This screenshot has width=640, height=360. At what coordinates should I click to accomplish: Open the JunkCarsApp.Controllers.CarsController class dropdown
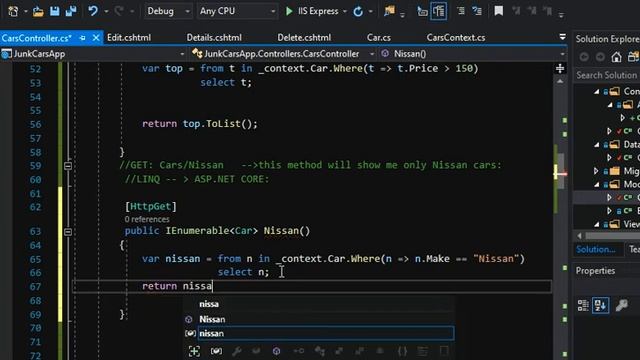pos(283,54)
